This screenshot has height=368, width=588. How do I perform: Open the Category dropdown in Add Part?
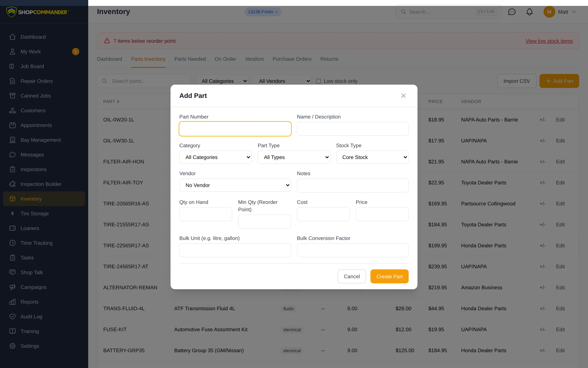pos(215,157)
